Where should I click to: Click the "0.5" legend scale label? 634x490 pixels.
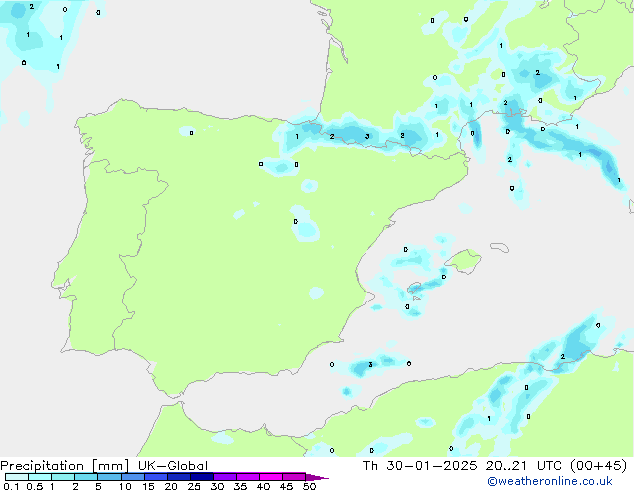pyautogui.click(x=35, y=486)
